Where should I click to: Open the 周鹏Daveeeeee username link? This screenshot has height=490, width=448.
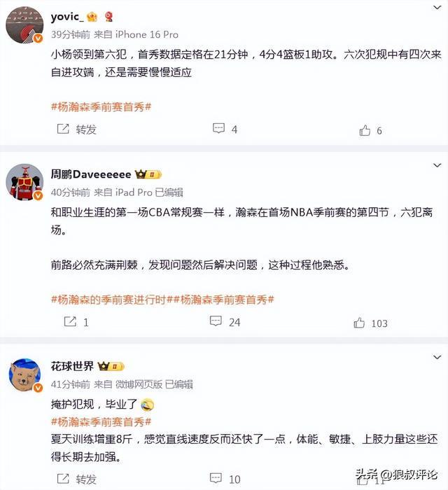91,174
